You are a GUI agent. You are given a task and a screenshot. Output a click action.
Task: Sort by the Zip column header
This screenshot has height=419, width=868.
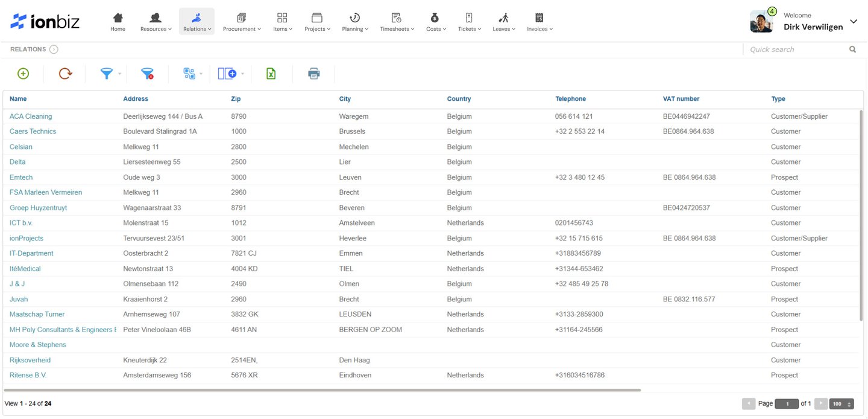[236, 99]
